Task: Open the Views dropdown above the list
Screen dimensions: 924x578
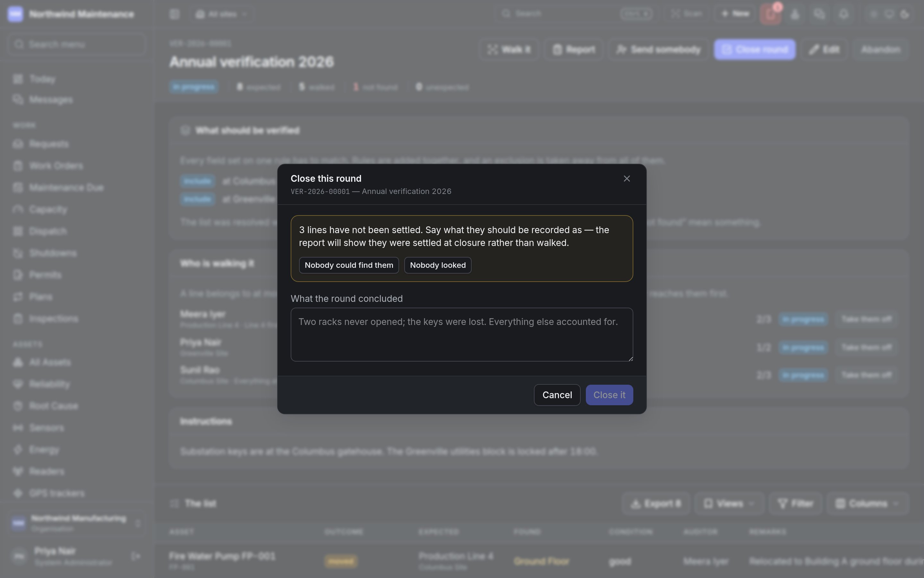Action: (729, 504)
